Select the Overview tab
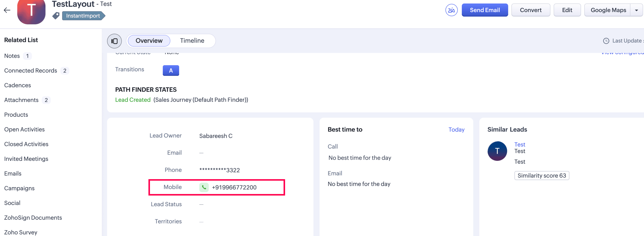This screenshot has height=236, width=644. pyautogui.click(x=149, y=41)
